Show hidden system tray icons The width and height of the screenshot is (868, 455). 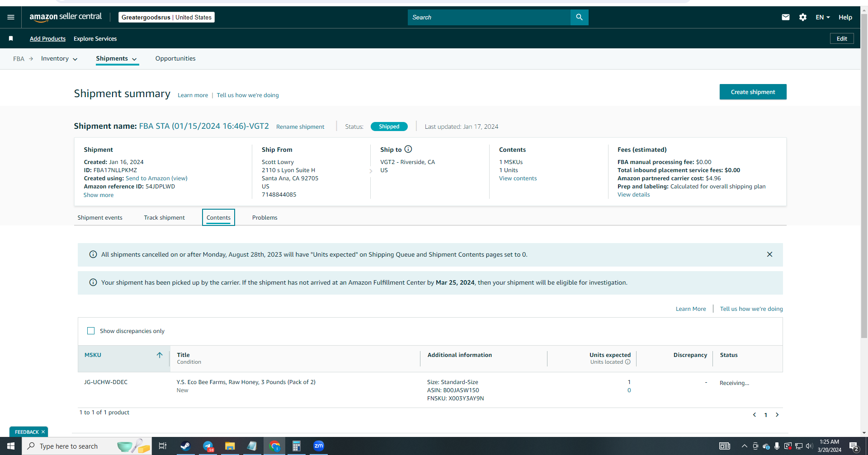pos(744,446)
